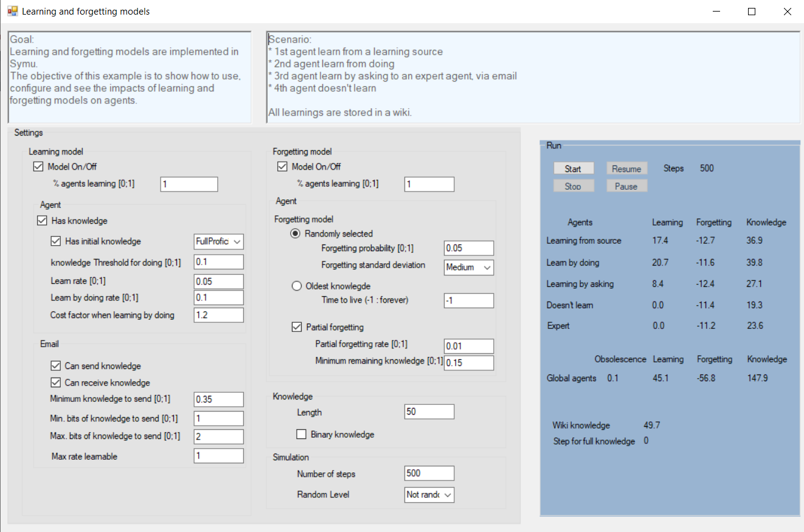Click Learn rate input field
804x532 pixels.
219,282
